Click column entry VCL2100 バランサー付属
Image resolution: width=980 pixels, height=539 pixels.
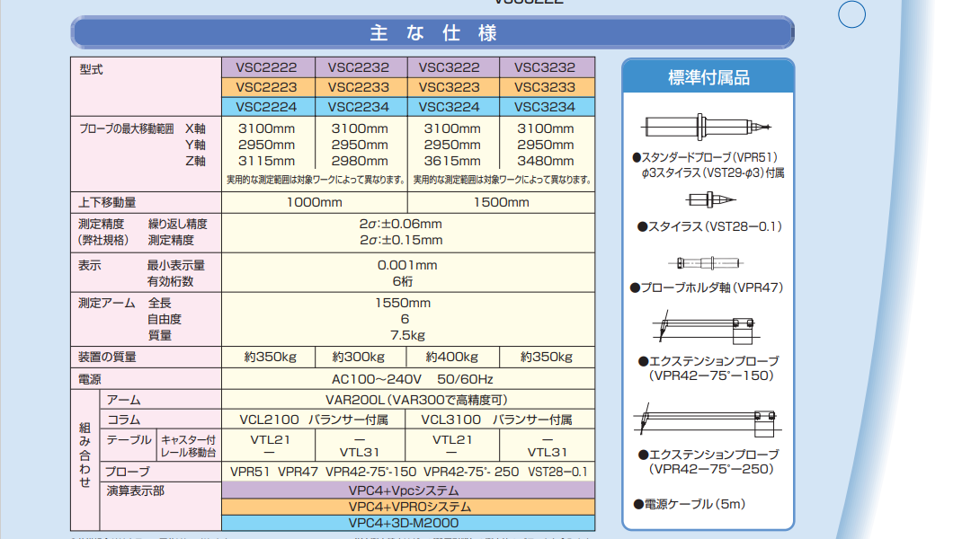point(314,420)
